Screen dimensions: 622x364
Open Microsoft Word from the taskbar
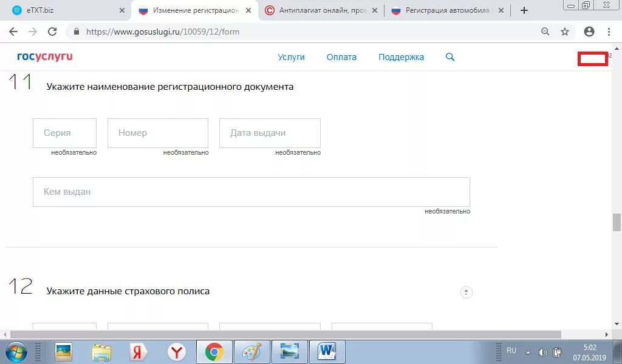[x=327, y=351]
